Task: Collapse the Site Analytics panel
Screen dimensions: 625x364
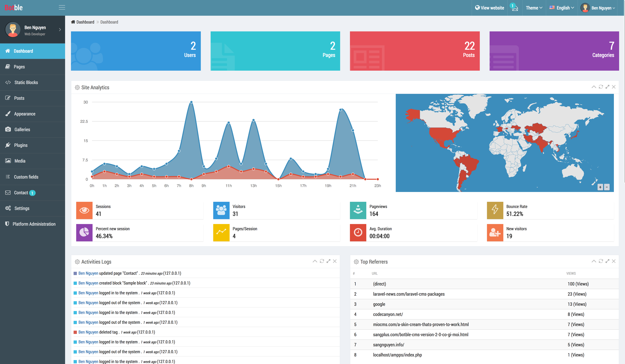Action: click(x=594, y=87)
